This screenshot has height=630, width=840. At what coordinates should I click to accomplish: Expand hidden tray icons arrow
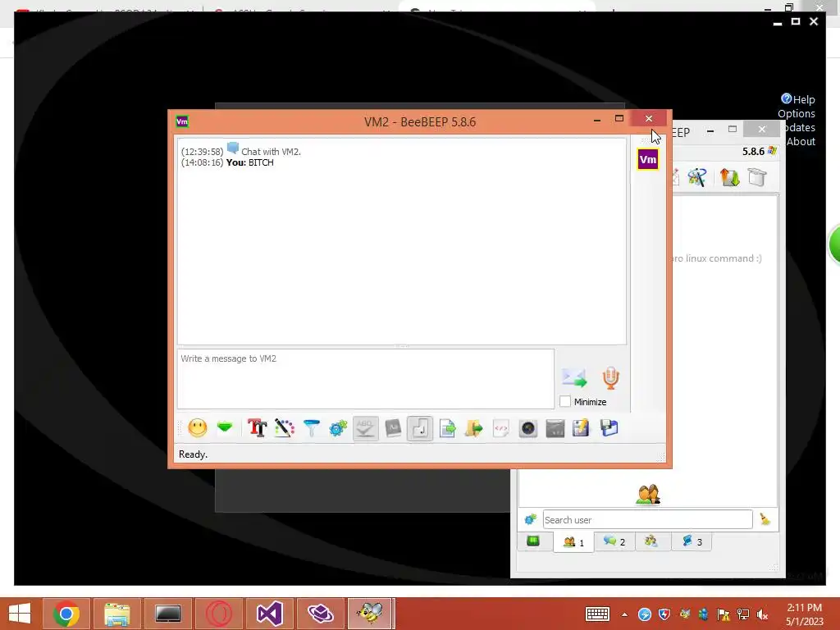624,614
